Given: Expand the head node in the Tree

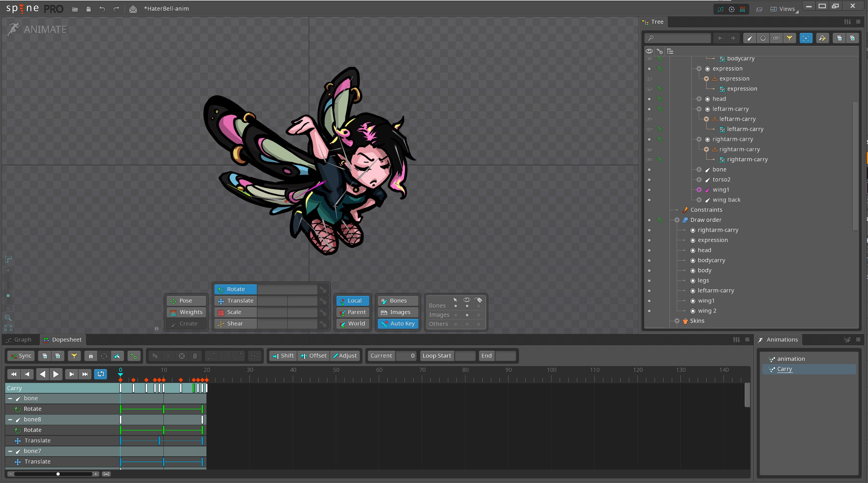Looking at the screenshot, I should [699, 99].
